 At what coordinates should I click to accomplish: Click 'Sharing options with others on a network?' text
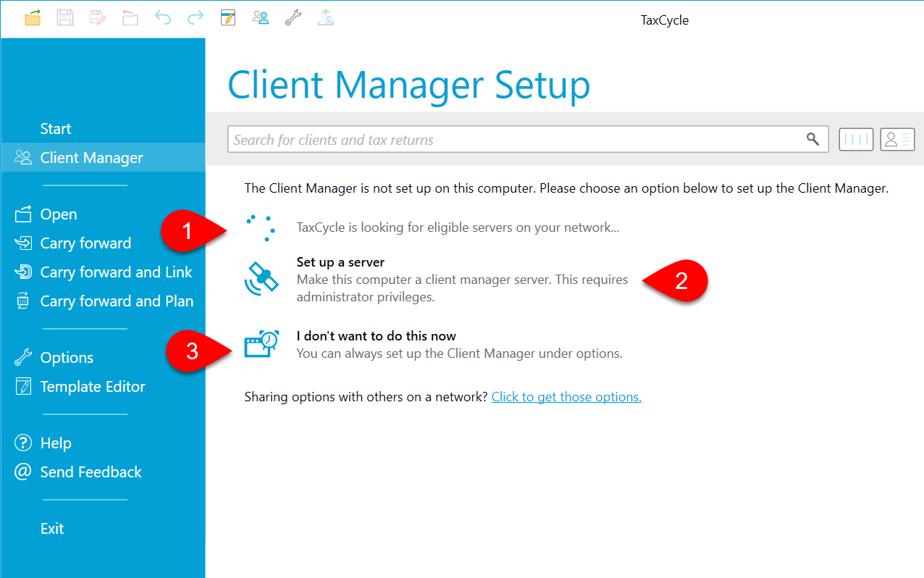[366, 397]
